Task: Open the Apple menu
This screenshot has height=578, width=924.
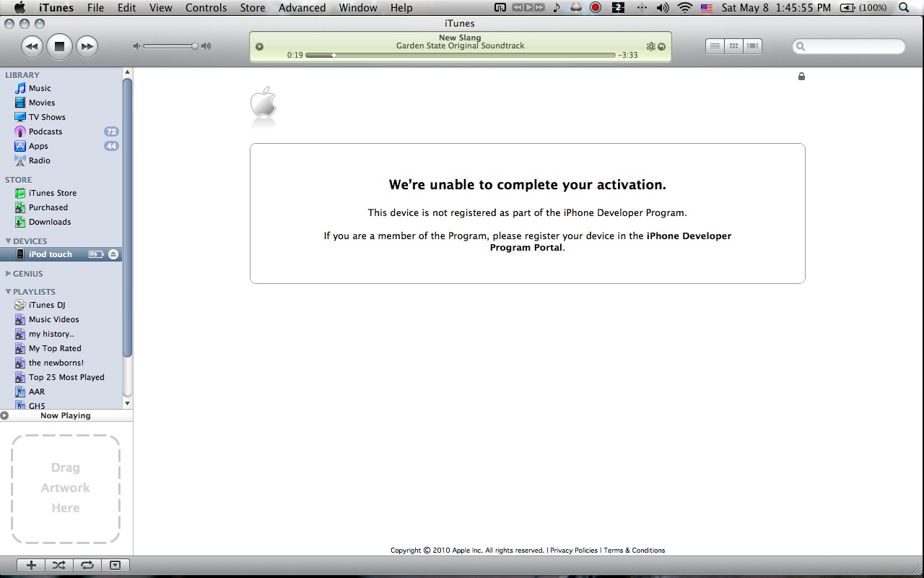Action: [x=19, y=8]
